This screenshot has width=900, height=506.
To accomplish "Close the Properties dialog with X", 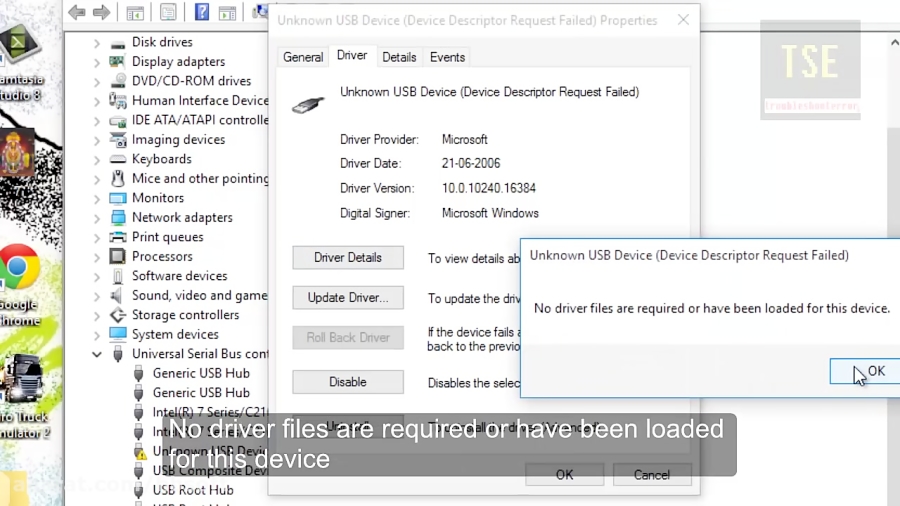I will coord(683,20).
